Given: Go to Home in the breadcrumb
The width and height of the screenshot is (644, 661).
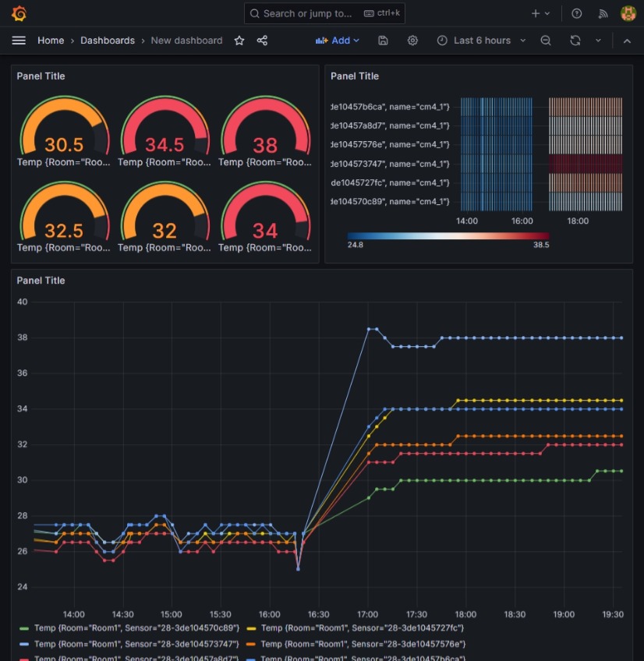Looking at the screenshot, I should (x=51, y=41).
